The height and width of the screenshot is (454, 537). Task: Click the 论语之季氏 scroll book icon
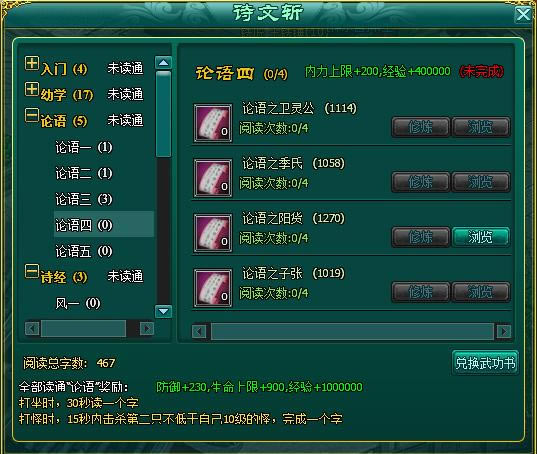tap(213, 178)
